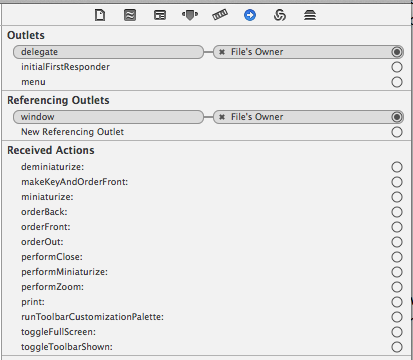Click the Outlets section header

point(26,35)
